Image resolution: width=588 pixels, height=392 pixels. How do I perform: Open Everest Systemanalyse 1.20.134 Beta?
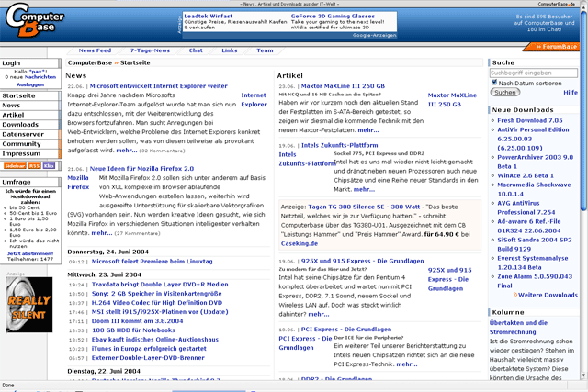pyautogui.click(x=533, y=263)
